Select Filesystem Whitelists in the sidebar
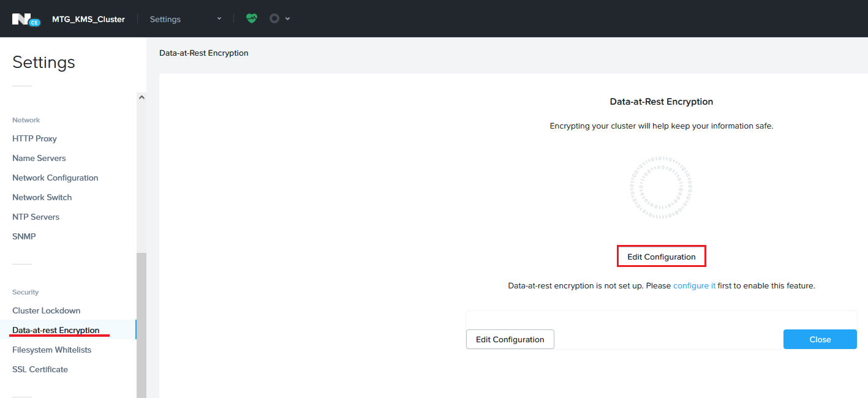This screenshot has width=868, height=398. [51, 350]
